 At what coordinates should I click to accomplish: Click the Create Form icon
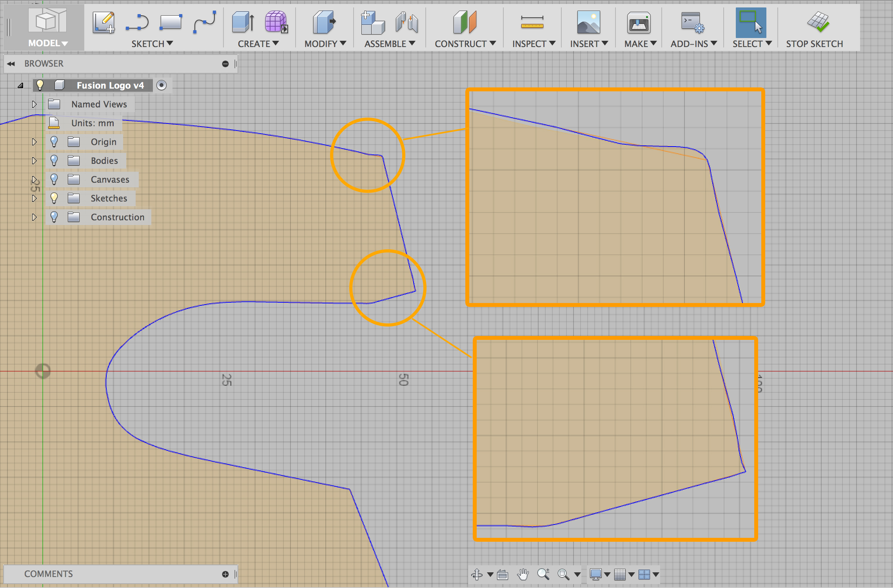[276, 22]
